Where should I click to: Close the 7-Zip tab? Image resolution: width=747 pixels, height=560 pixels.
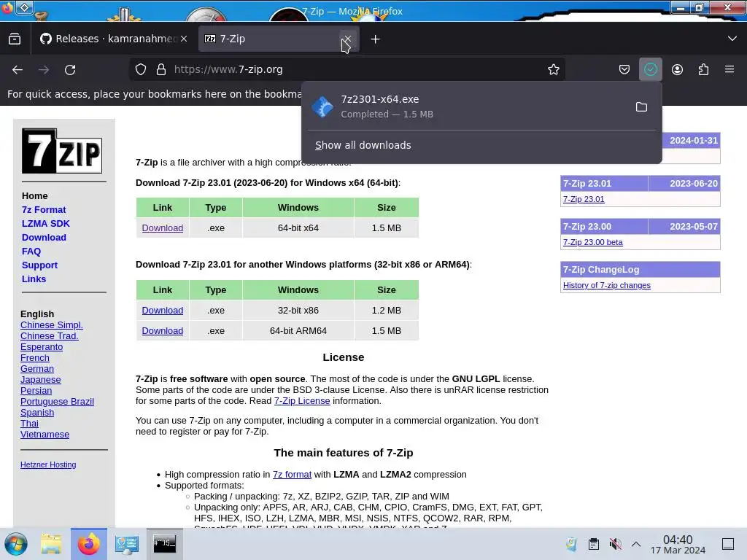(348, 39)
